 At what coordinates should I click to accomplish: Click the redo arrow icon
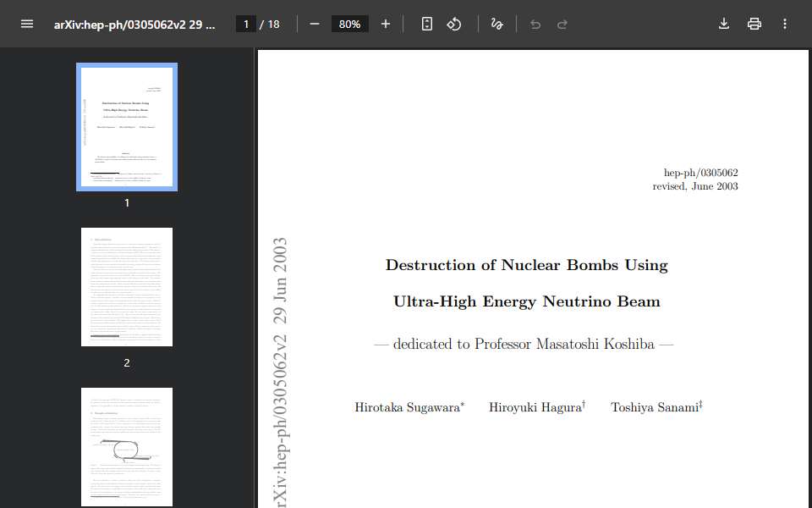point(562,25)
